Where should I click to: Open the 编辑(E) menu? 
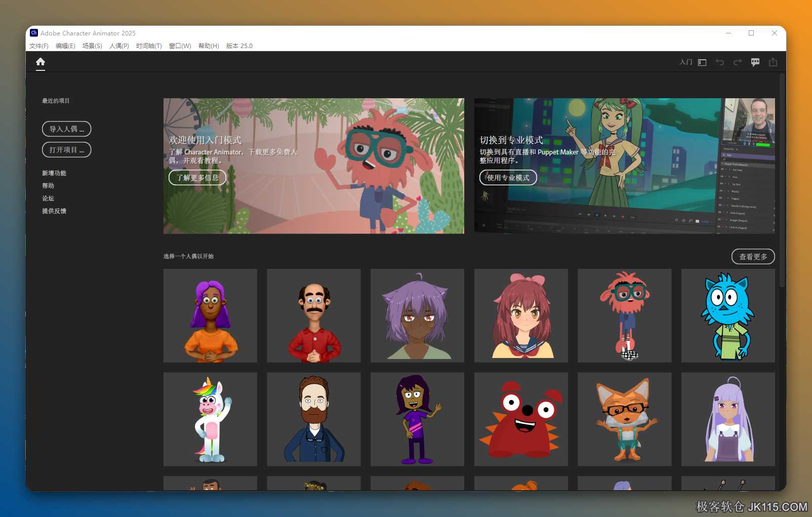[x=65, y=46]
